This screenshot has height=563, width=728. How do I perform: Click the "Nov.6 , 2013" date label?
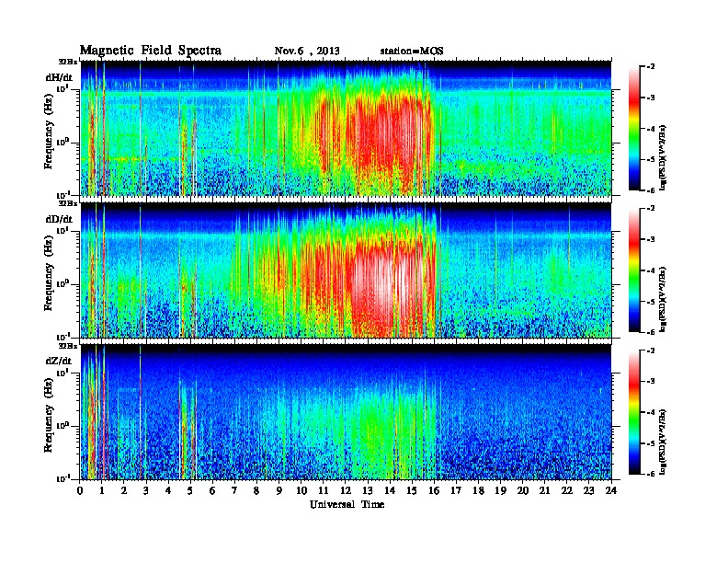click(x=307, y=52)
